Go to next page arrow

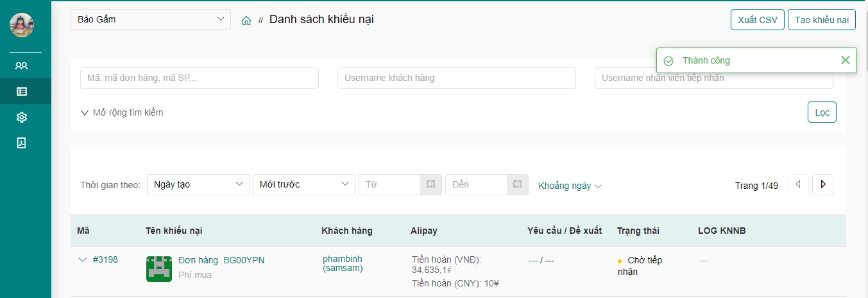pyautogui.click(x=822, y=185)
